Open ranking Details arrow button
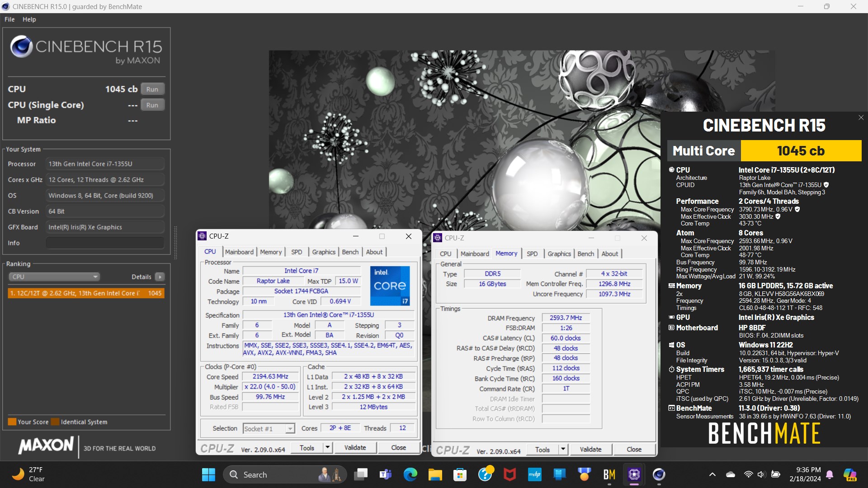This screenshot has width=868, height=488. 160,277
